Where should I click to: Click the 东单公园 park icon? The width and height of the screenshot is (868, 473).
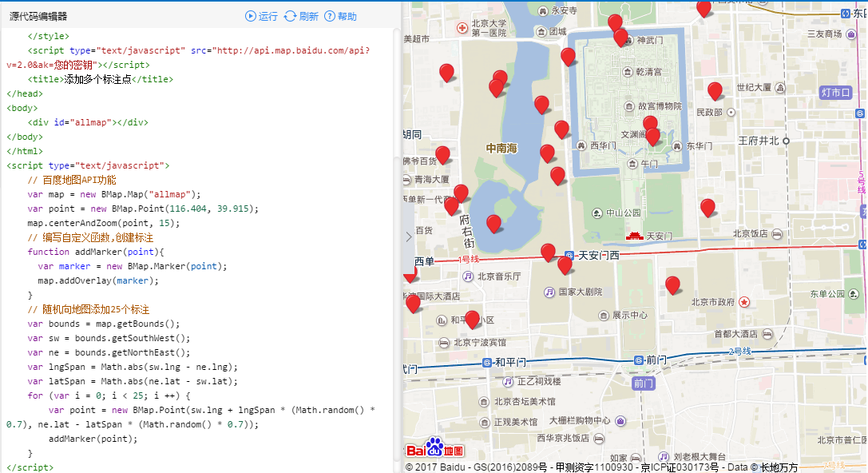[854, 293]
